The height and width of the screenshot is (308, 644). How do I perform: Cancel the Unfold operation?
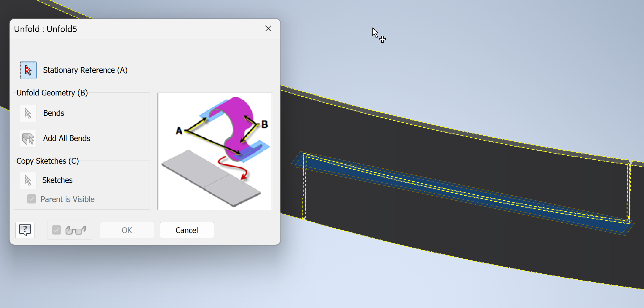point(187,230)
